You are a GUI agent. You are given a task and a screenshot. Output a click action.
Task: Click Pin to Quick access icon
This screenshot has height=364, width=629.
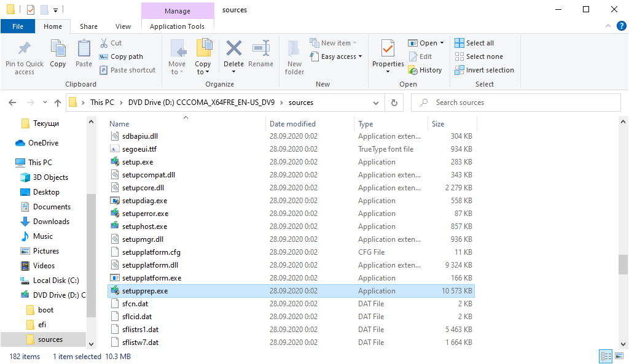tap(25, 49)
